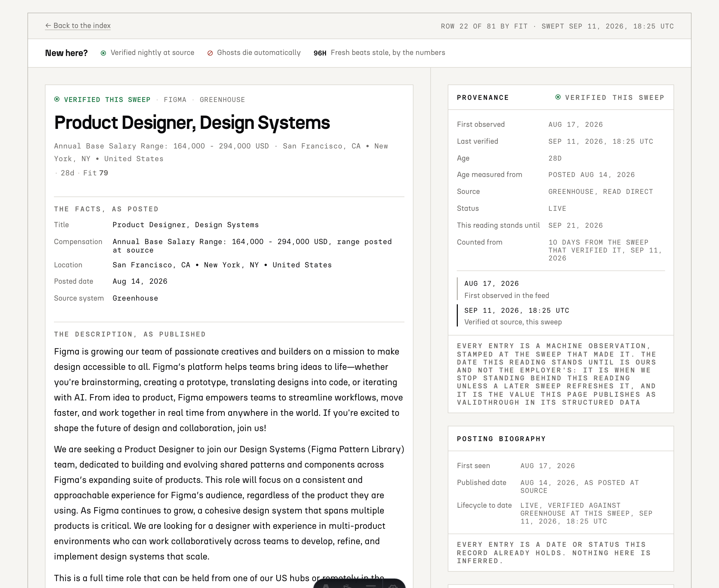Click the paragraph starting 'We are seeking a Product Designer'
The width and height of the screenshot is (719, 588).
(x=229, y=503)
